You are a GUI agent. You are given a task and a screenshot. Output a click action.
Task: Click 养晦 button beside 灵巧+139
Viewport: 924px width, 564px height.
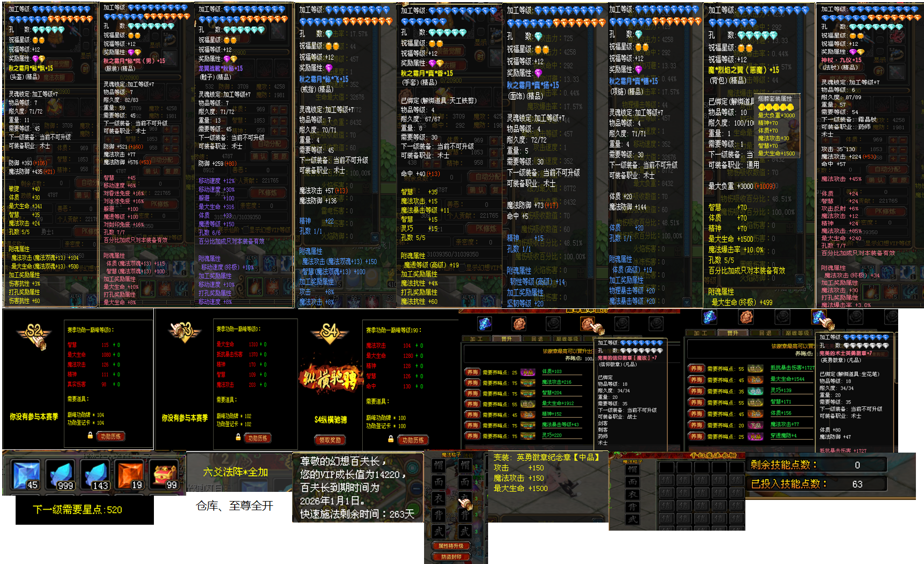696,391
